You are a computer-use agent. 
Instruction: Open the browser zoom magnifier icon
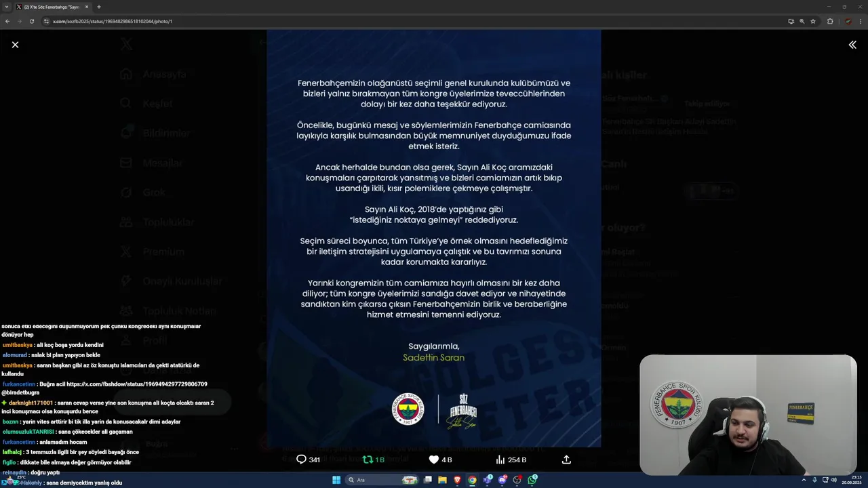[802, 21]
